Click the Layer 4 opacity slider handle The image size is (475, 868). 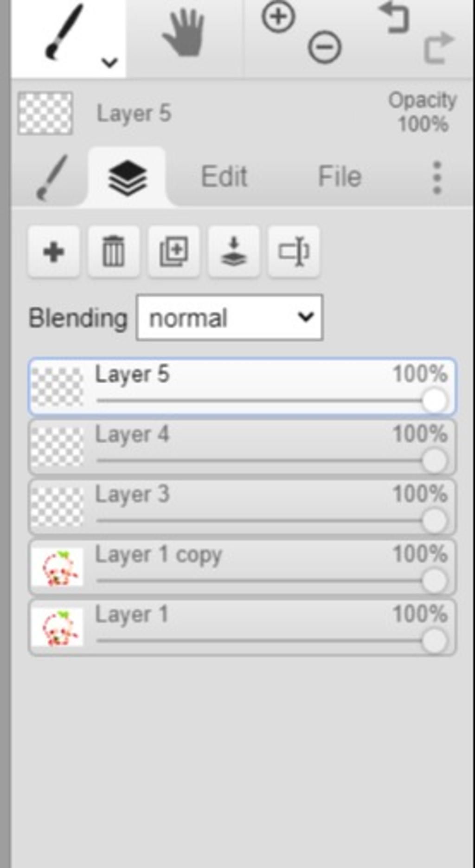coord(434,461)
